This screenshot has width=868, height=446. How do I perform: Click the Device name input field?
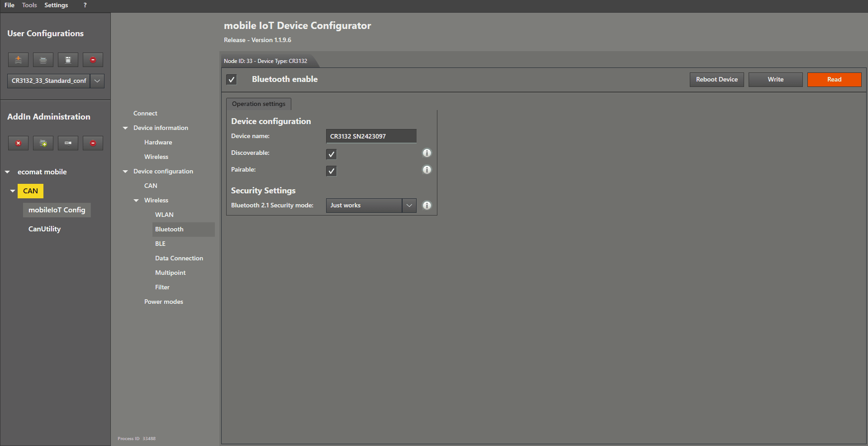(371, 136)
